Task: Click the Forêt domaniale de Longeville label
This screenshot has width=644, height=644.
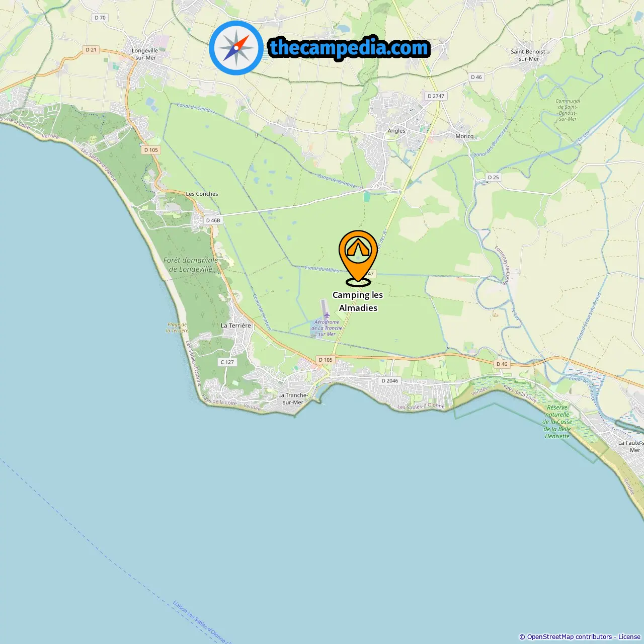Action: click(191, 265)
